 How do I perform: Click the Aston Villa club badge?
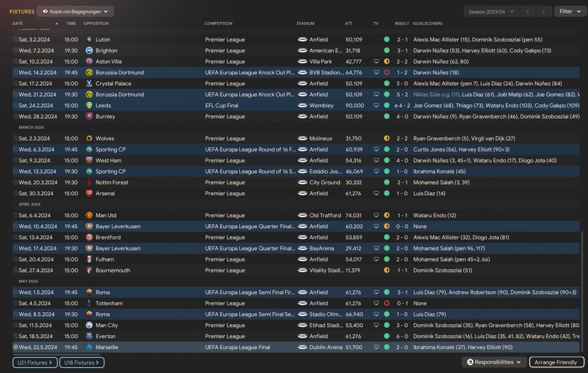coord(89,62)
